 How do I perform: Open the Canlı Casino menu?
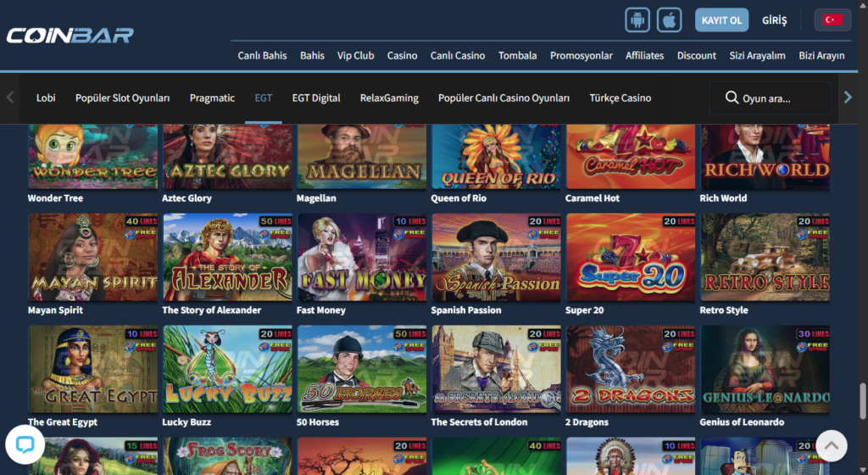tap(458, 55)
